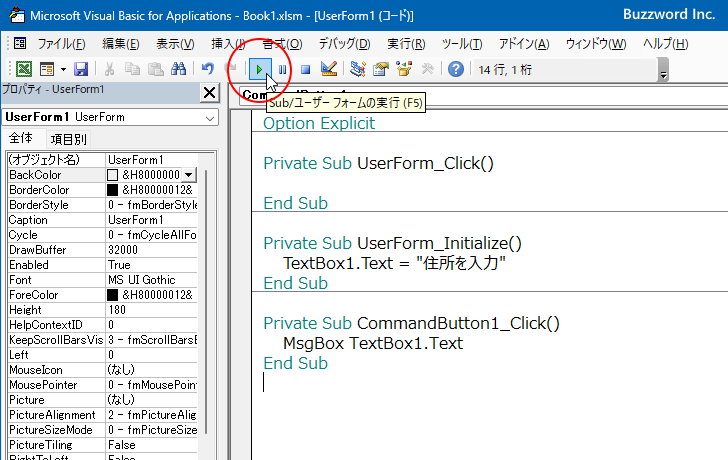Viewport: 728px width, 460px height.
Task: Click the Caption value UserForm1 field
Action: [x=151, y=220]
